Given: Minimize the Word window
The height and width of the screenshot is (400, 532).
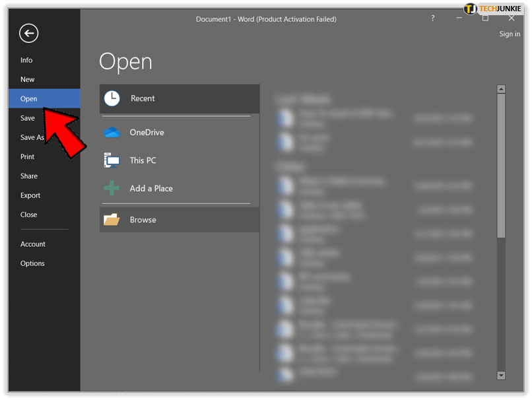Looking at the screenshot, I should [x=459, y=18].
